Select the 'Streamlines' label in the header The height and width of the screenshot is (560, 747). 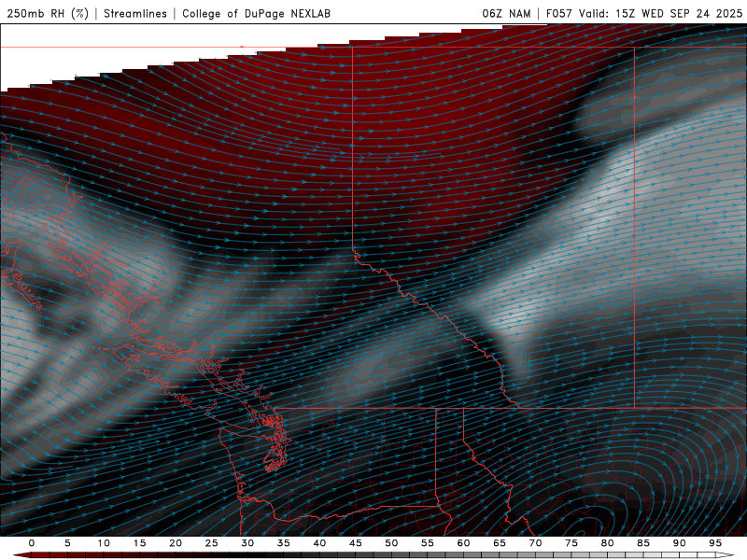(135, 13)
